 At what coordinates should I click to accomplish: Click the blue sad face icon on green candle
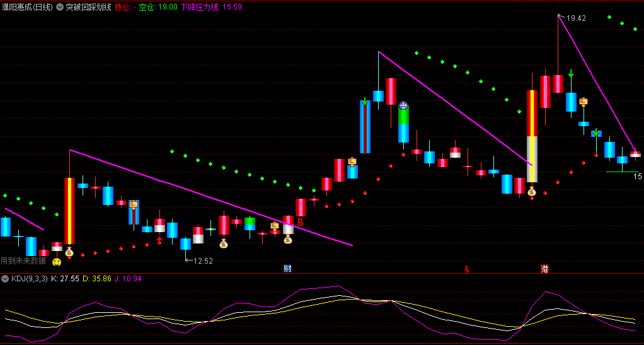(403, 105)
